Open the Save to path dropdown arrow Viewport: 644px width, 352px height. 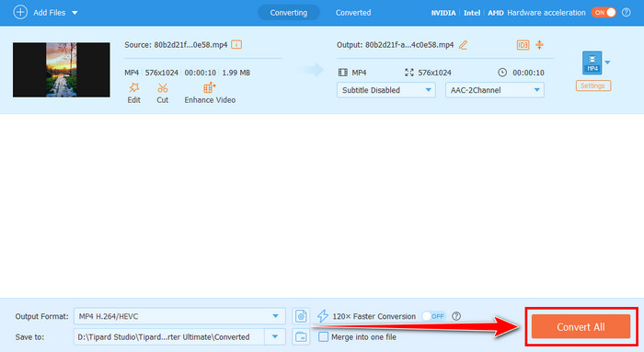(275, 336)
